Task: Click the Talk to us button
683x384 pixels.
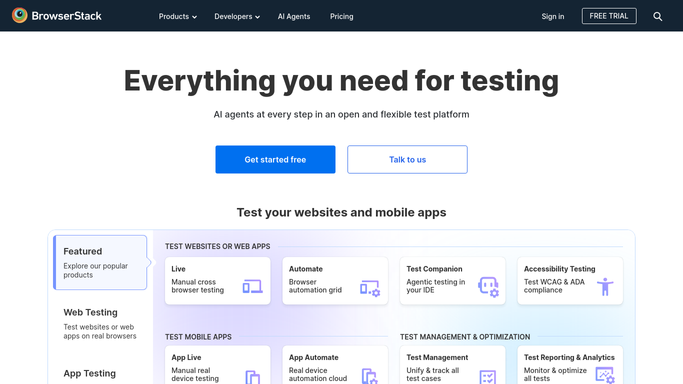Action: pos(407,159)
